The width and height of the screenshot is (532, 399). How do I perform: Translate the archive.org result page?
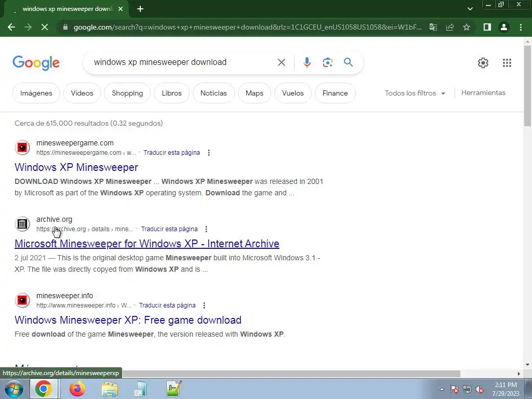[x=169, y=229]
